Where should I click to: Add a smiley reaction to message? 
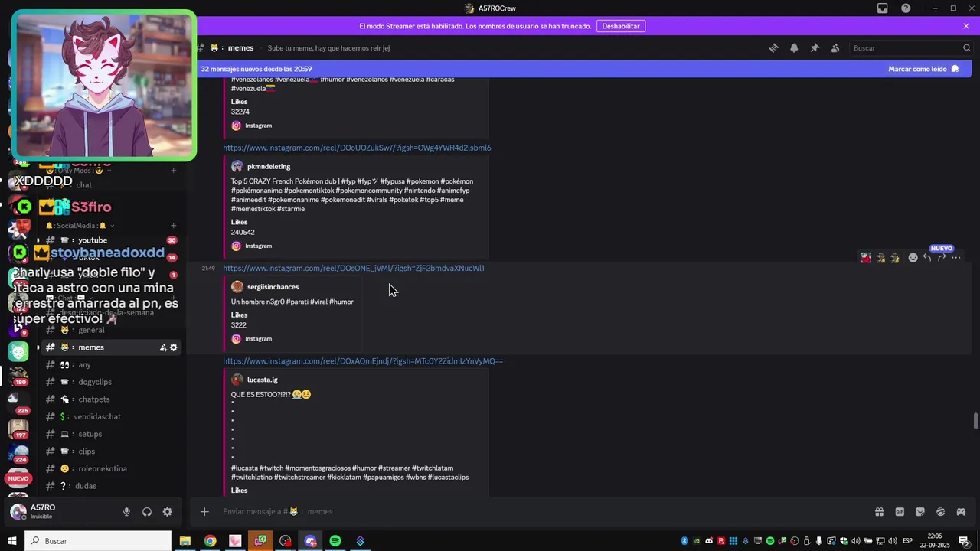913,258
